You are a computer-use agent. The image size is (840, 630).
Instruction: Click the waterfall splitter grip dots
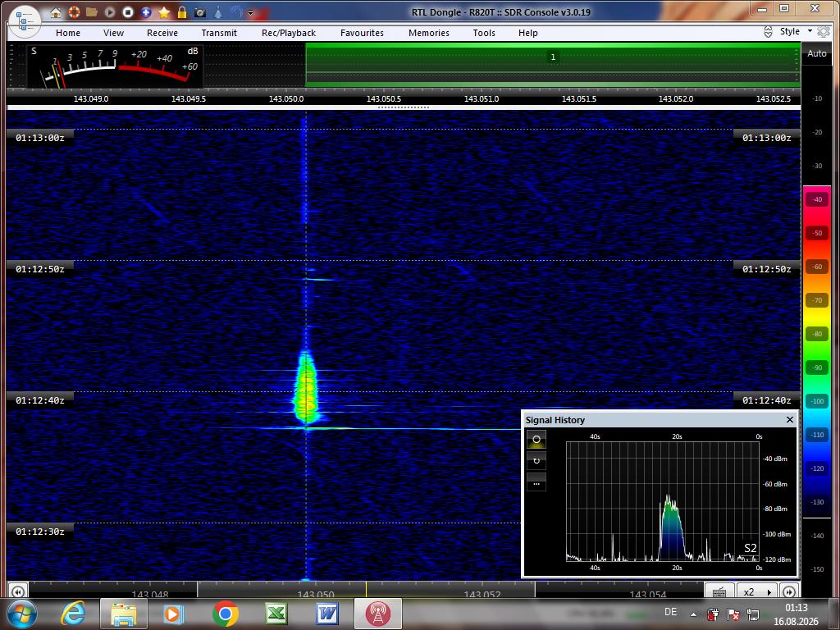[404, 107]
